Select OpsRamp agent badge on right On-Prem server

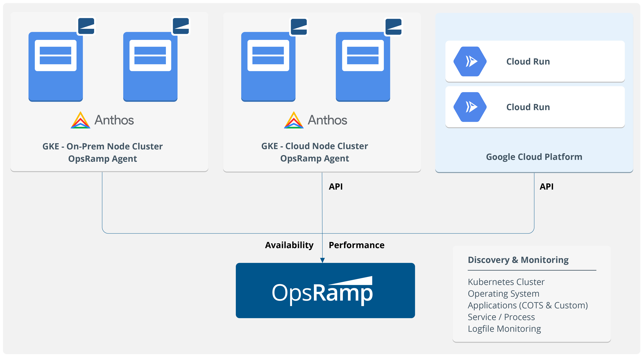[x=181, y=26]
